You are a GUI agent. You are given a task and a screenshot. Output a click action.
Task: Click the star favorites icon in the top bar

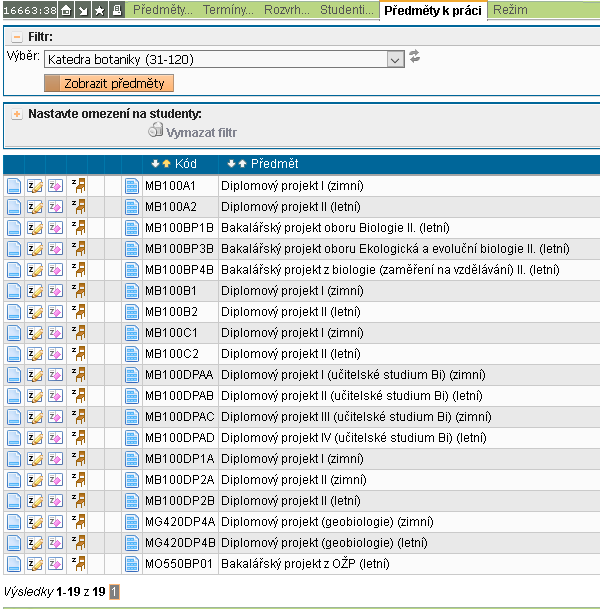coord(100,10)
